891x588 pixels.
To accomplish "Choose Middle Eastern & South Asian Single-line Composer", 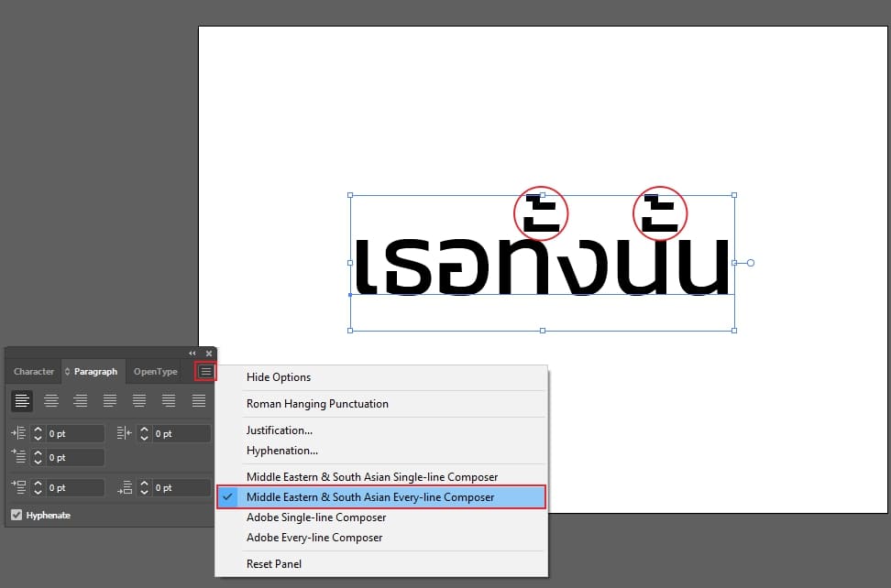I will pos(371,477).
